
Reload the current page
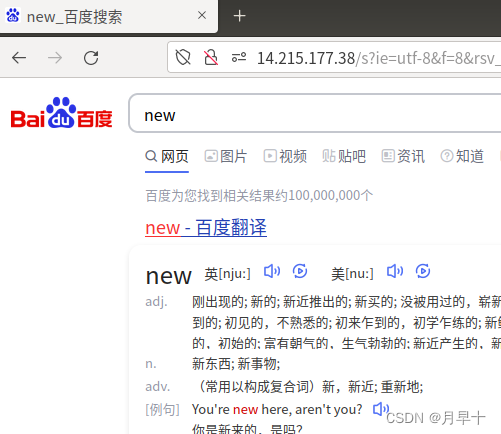point(91,58)
